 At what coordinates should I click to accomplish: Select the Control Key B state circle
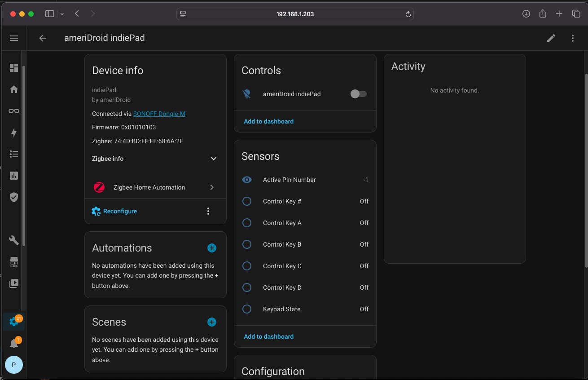click(247, 244)
